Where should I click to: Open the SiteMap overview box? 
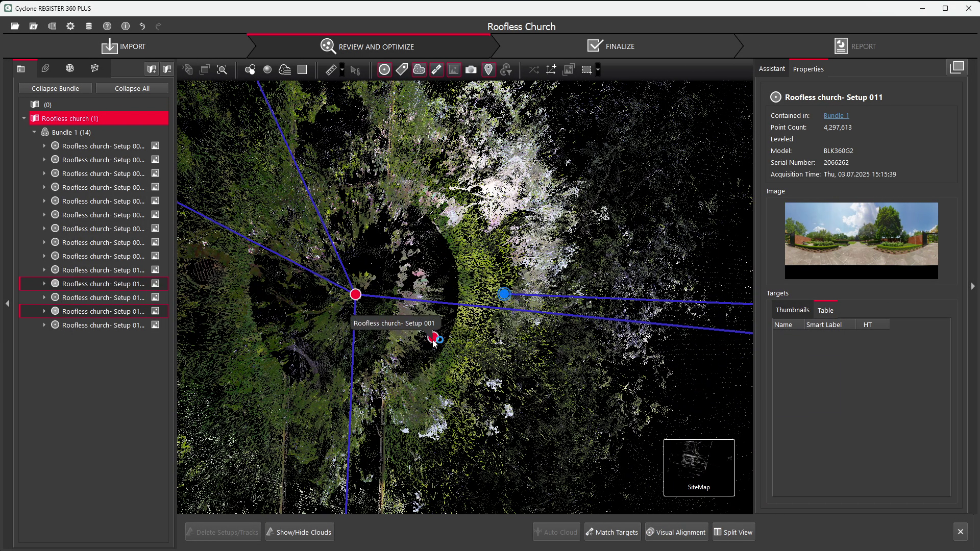point(699,467)
